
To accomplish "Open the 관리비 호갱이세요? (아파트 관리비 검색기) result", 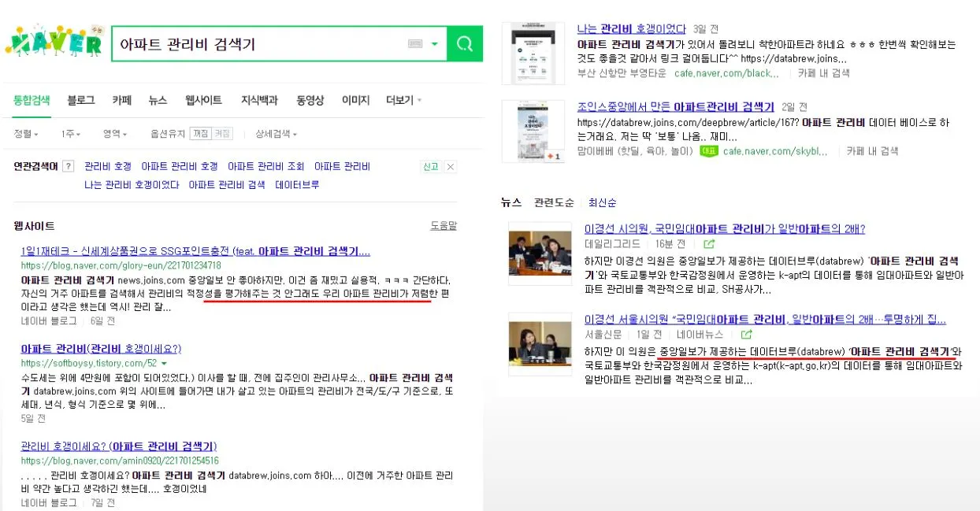I will (x=119, y=446).
